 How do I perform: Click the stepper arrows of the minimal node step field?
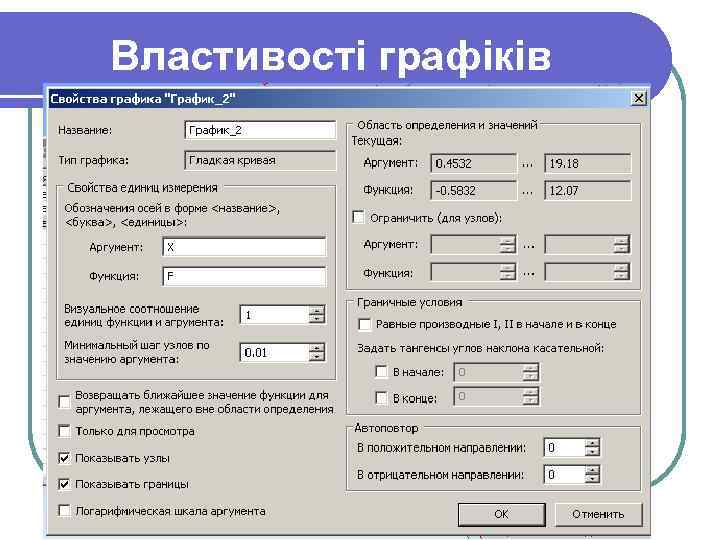(317, 353)
